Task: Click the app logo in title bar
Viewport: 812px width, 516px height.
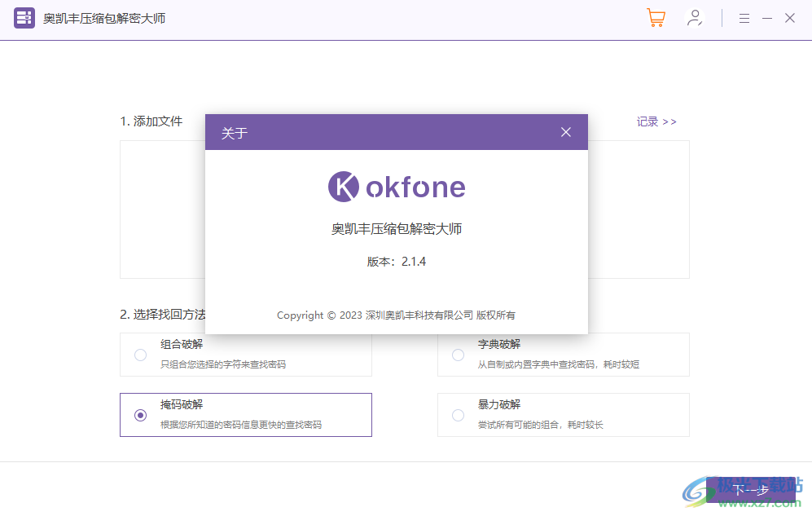Action: [24, 18]
